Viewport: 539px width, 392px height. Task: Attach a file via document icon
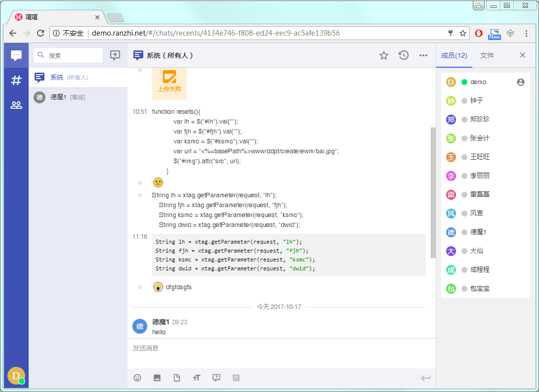point(177,378)
